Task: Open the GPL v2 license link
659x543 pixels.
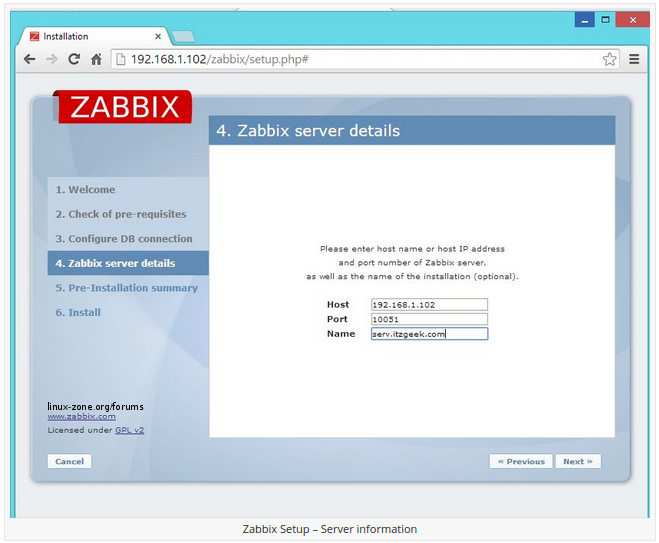Action: click(129, 430)
